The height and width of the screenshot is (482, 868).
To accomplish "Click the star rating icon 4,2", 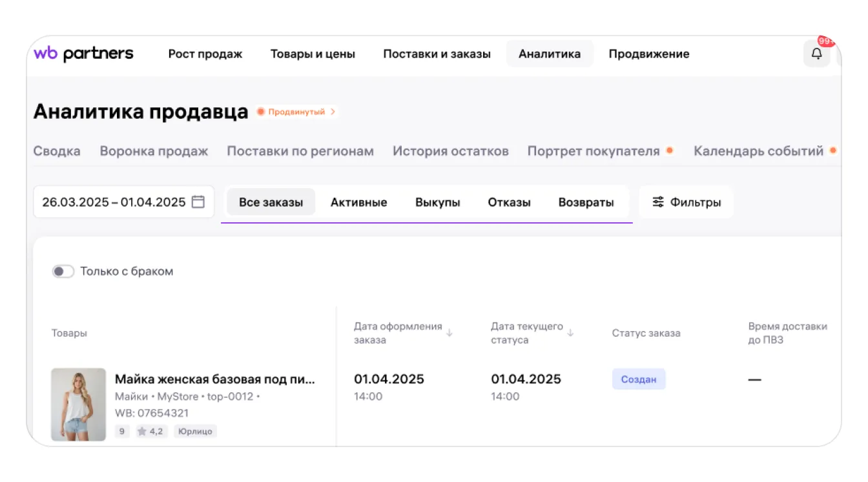I will click(142, 432).
